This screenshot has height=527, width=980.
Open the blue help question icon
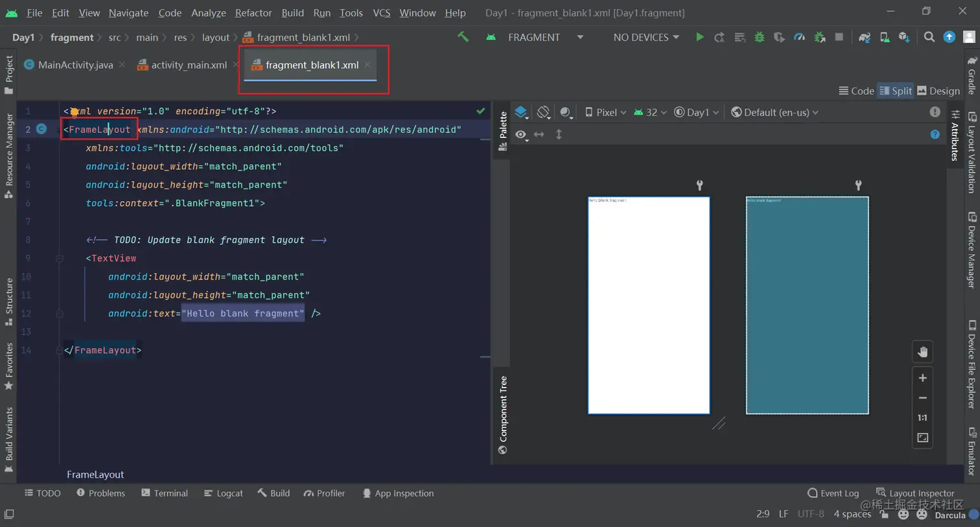pyautogui.click(x=935, y=134)
